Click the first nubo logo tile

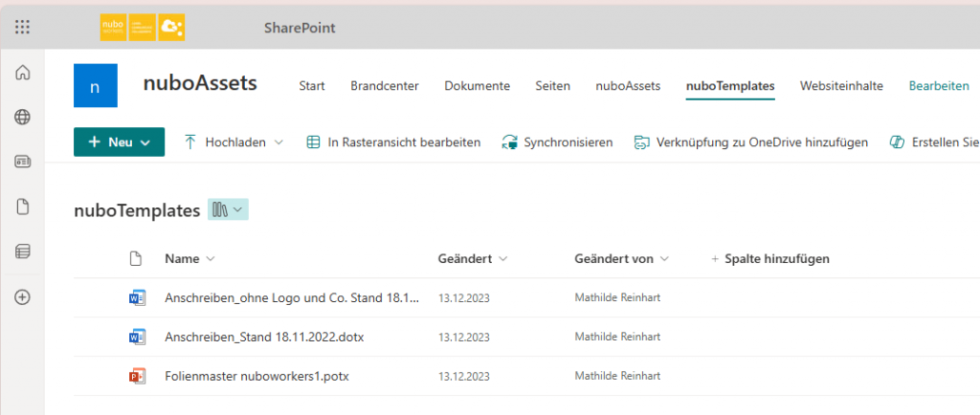coord(113,28)
